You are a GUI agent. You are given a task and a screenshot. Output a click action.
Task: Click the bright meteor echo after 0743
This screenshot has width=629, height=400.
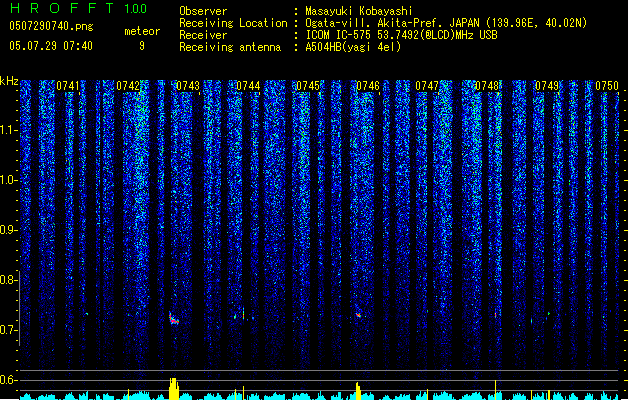(x=173, y=319)
